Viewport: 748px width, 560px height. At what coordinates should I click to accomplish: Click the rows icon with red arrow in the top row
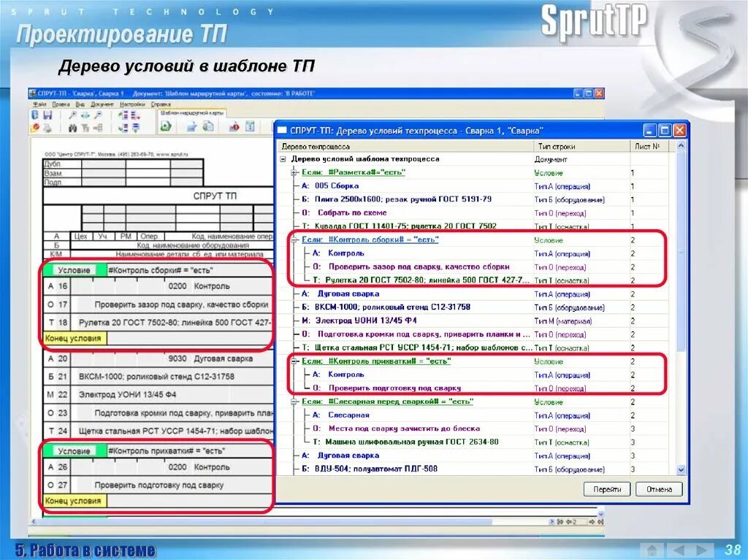pyautogui.click(x=135, y=115)
